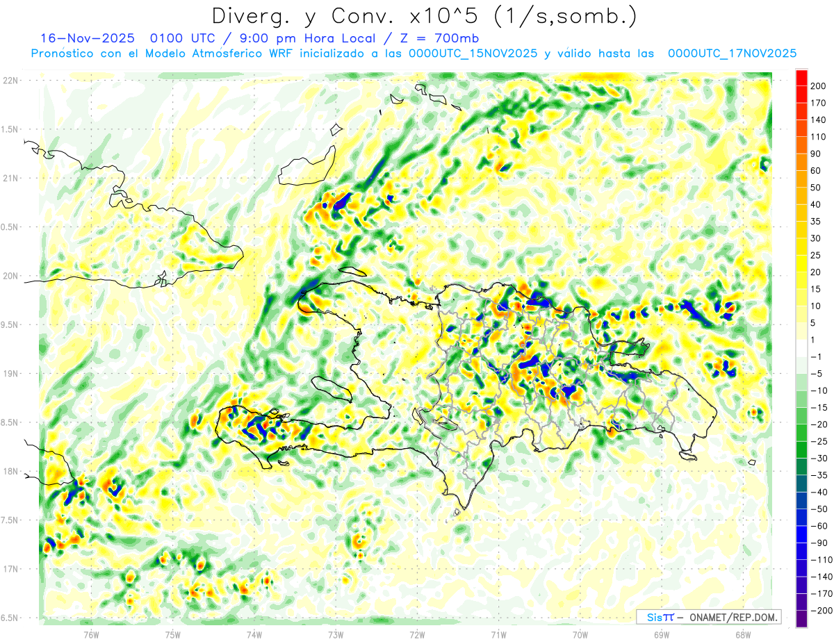
Task: Click the '-140' colorbar value
Action: point(821,577)
